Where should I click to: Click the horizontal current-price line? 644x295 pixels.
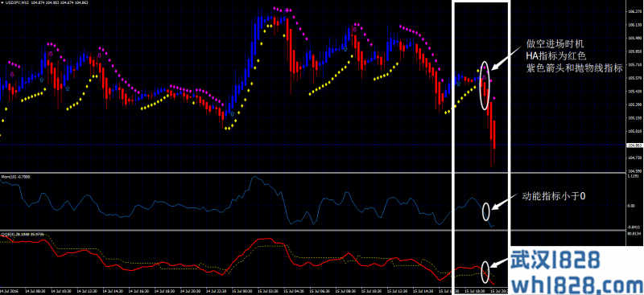[312, 145]
